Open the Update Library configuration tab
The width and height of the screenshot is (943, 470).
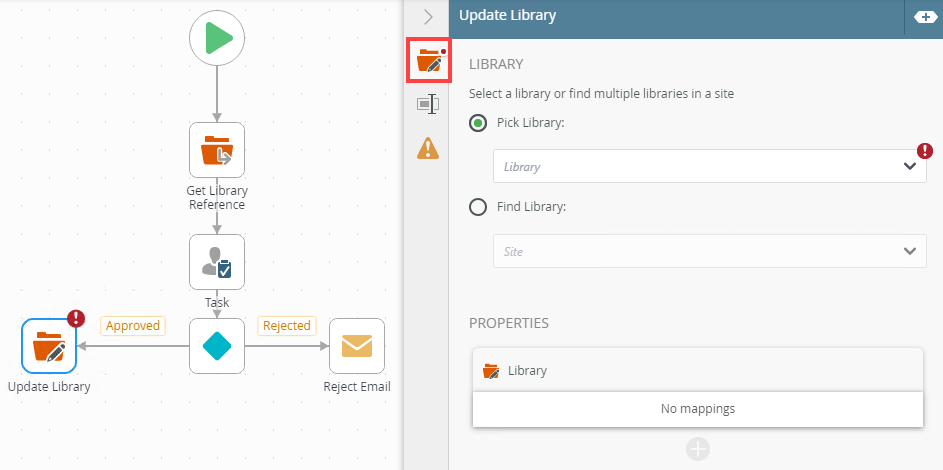coord(429,62)
